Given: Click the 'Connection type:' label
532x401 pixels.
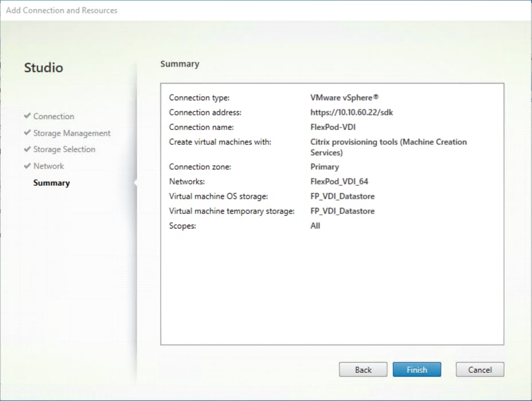Looking at the screenshot, I should pyautogui.click(x=199, y=97).
